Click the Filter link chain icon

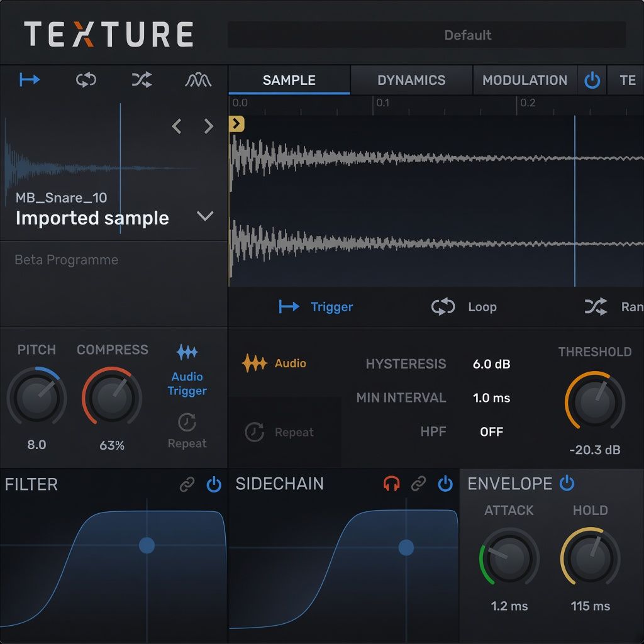pyautogui.click(x=187, y=484)
